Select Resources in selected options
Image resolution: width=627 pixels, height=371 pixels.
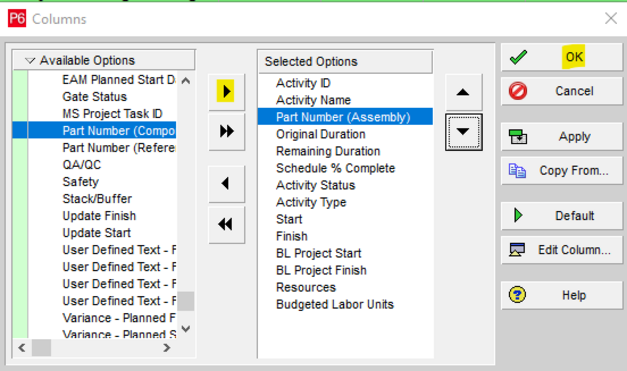tap(306, 287)
